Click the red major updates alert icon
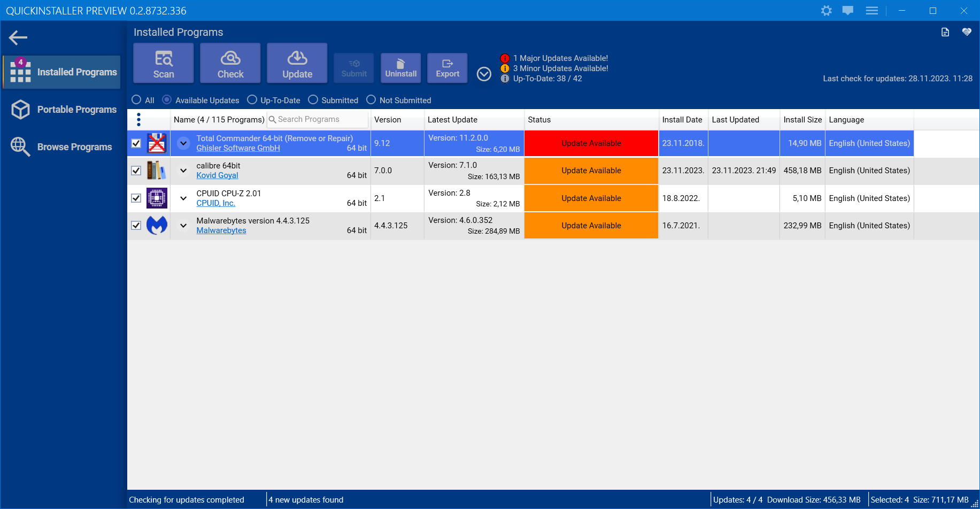Image resolution: width=980 pixels, height=509 pixels. [505, 58]
